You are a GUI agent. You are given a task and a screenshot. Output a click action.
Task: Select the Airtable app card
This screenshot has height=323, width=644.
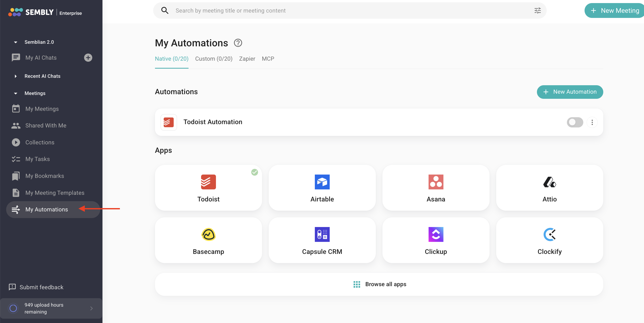tap(322, 188)
